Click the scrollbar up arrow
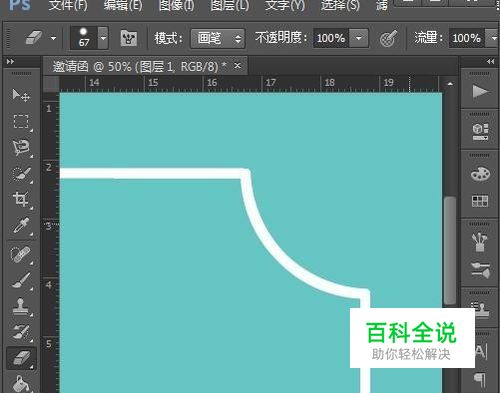The height and width of the screenshot is (393, 500). pos(450,84)
